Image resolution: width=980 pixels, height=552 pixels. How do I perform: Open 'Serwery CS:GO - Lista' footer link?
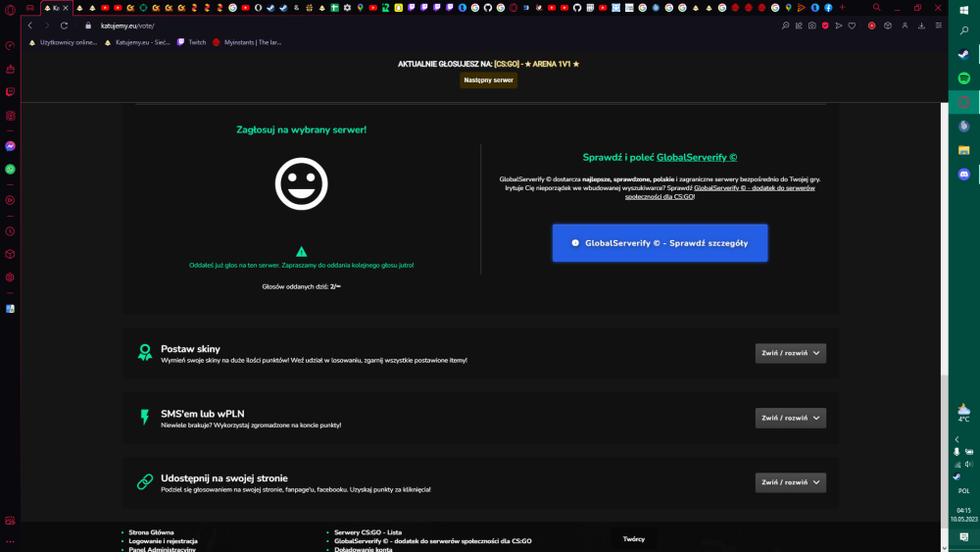click(x=368, y=532)
